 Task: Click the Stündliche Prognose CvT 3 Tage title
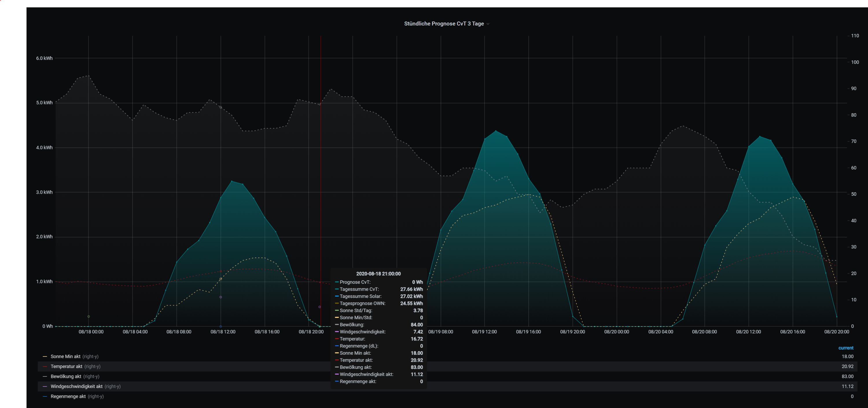pyautogui.click(x=444, y=24)
